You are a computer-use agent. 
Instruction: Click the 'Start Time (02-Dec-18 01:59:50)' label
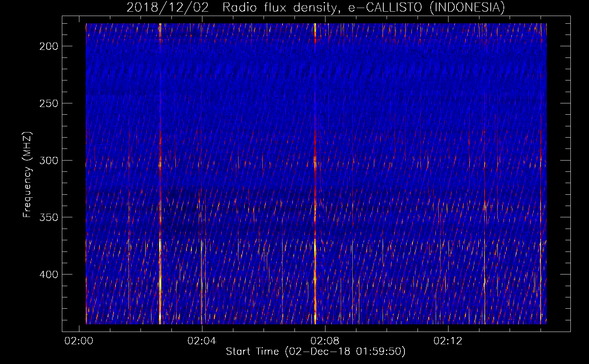point(316,352)
